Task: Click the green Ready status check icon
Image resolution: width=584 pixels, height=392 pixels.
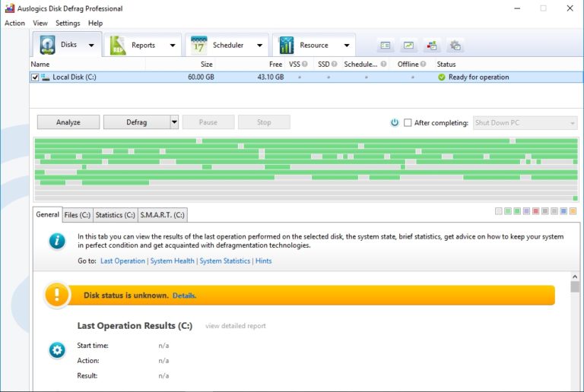Action: click(442, 77)
